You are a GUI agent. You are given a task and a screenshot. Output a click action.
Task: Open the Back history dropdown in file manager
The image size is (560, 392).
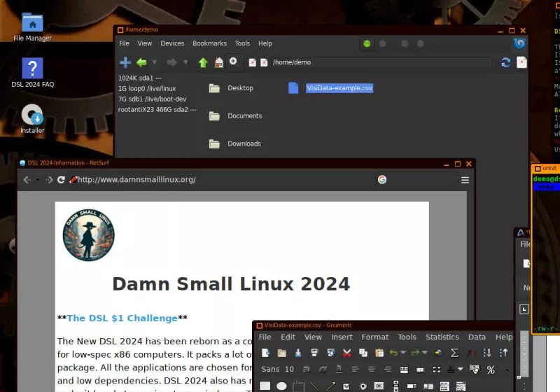point(154,62)
